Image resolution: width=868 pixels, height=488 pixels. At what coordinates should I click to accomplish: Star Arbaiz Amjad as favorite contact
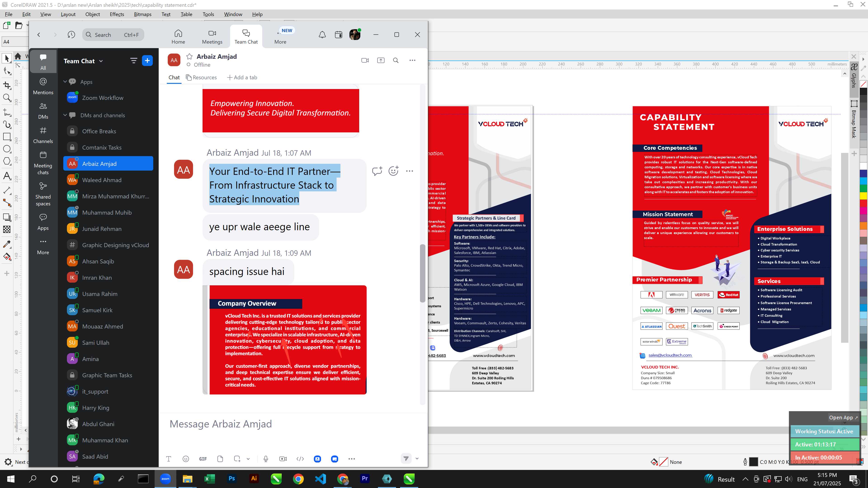pyautogui.click(x=189, y=56)
